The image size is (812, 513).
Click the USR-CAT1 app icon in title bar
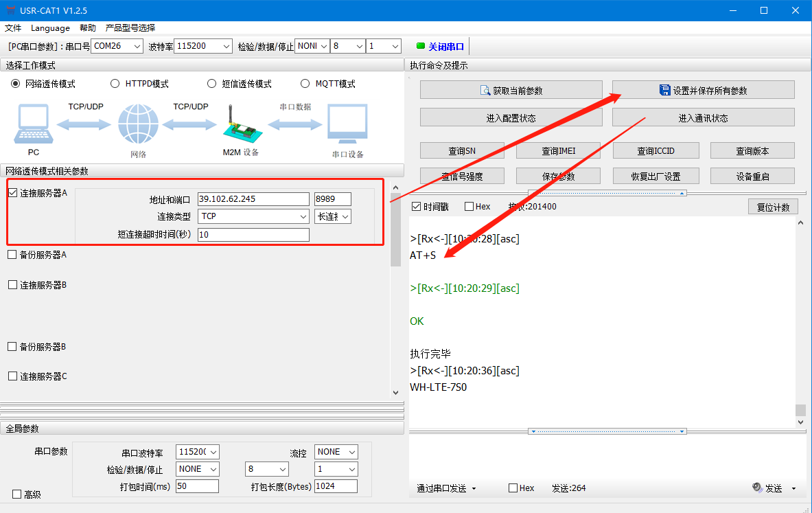[x=10, y=10]
